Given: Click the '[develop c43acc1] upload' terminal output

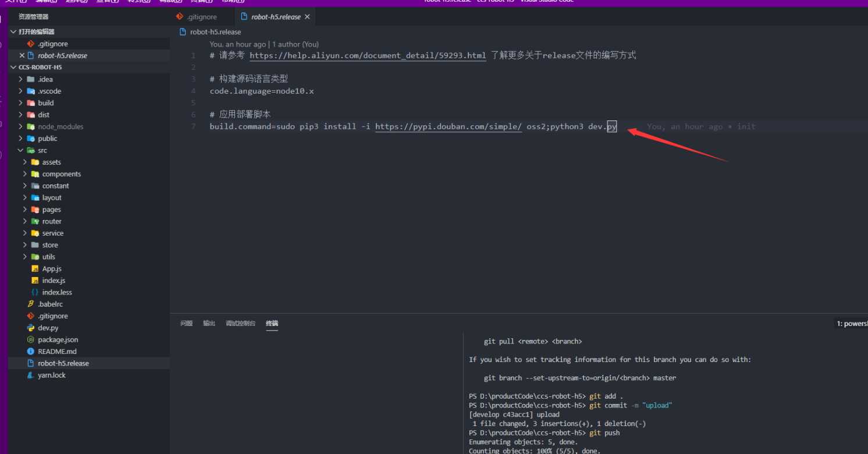Looking at the screenshot, I should [514, 414].
